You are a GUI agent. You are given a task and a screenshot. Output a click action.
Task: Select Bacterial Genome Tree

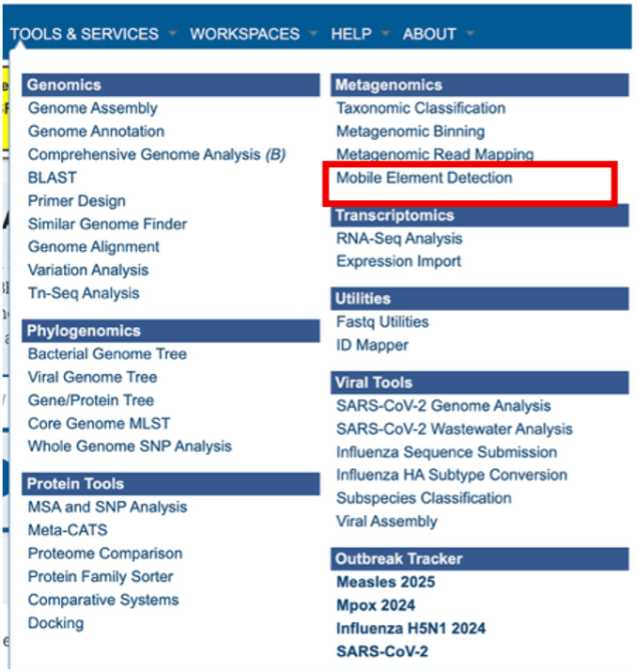click(x=107, y=353)
